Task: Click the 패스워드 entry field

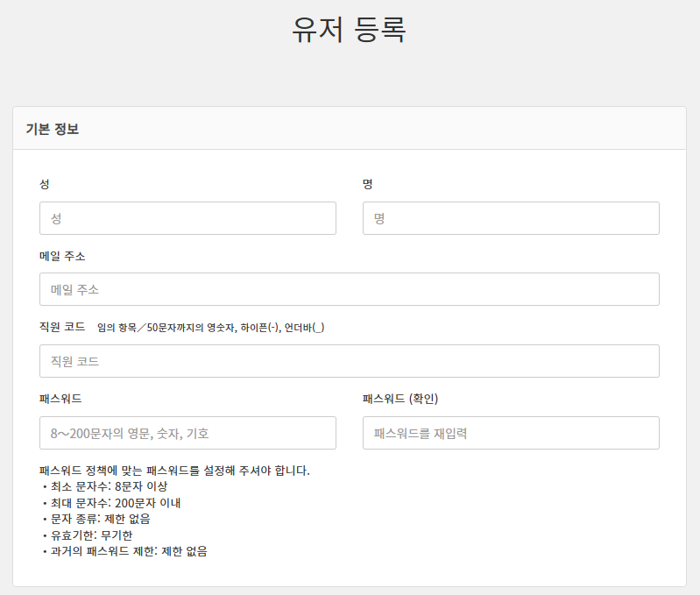Action: click(x=187, y=433)
